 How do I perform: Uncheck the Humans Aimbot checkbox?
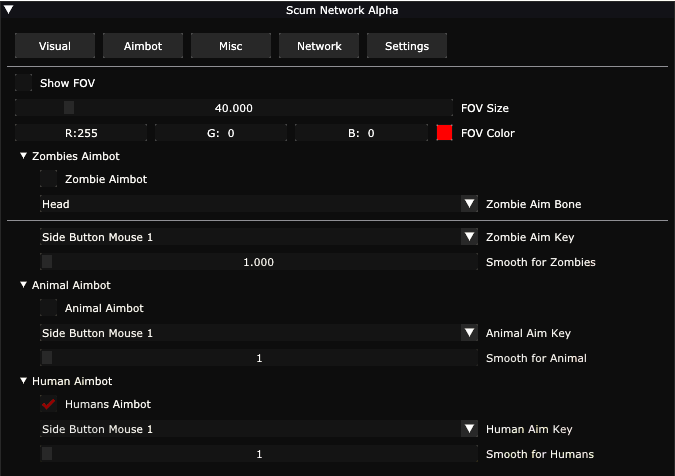coord(49,404)
